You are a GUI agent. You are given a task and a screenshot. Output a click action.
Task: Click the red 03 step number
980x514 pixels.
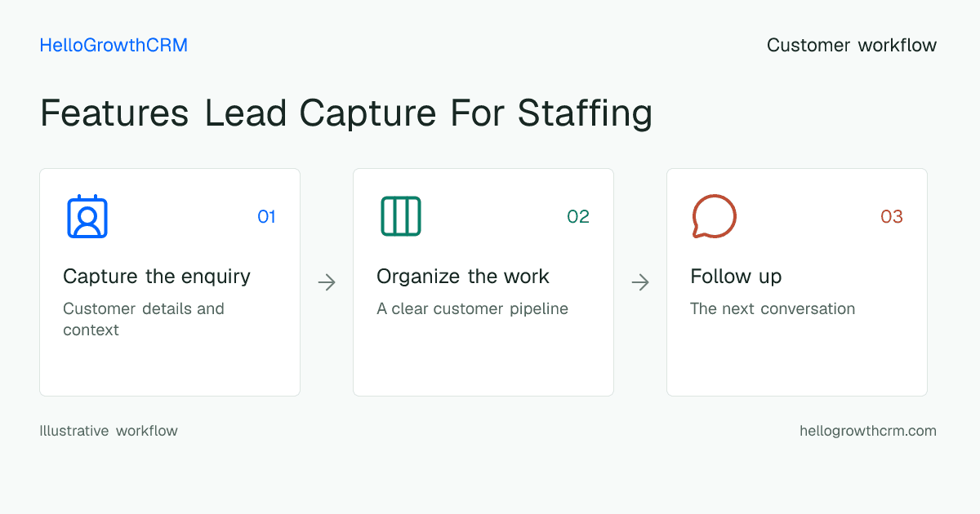point(892,216)
